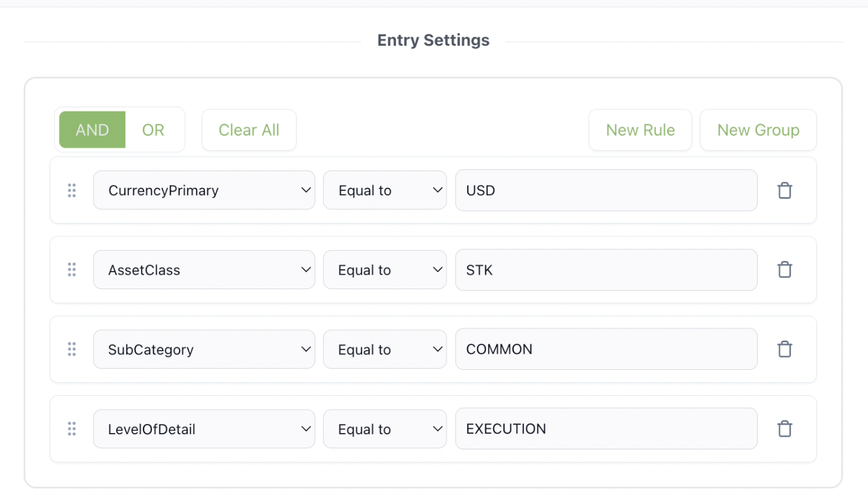
Task: Open the CurrencyPrimary field dropdown
Action: tap(204, 190)
